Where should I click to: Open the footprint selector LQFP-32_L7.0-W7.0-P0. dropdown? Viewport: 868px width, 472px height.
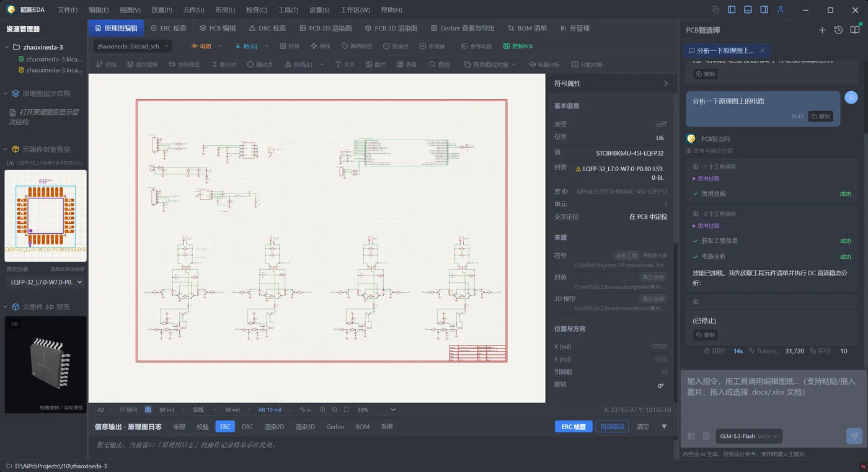point(45,282)
